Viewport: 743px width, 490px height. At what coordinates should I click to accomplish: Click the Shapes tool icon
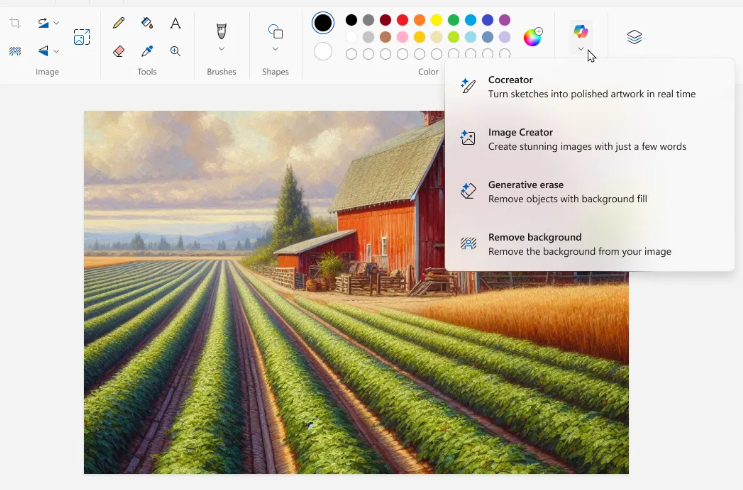[x=275, y=32]
